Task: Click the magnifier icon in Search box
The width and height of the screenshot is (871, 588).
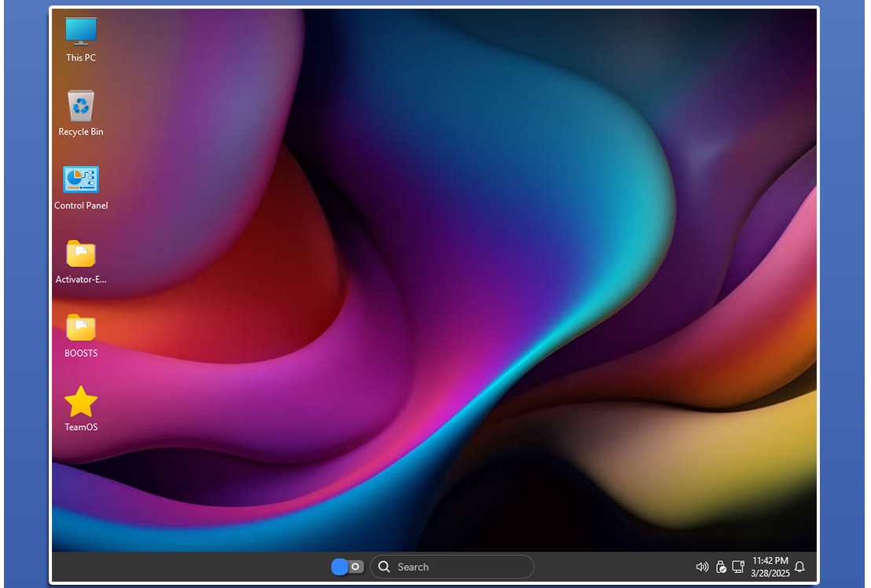Action: 384,567
